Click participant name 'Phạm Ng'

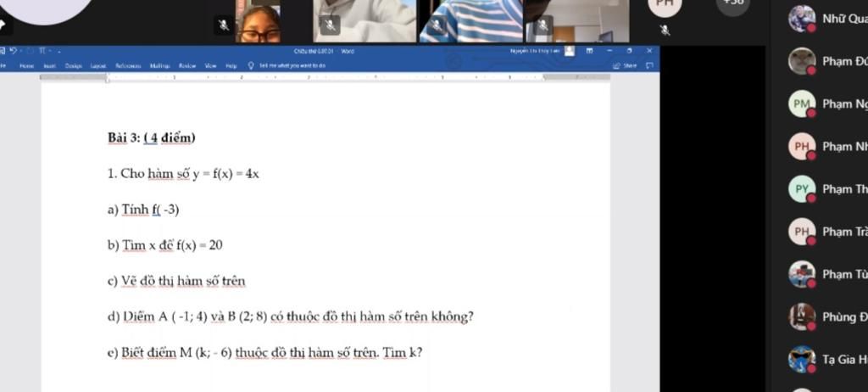click(x=845, y=104)
